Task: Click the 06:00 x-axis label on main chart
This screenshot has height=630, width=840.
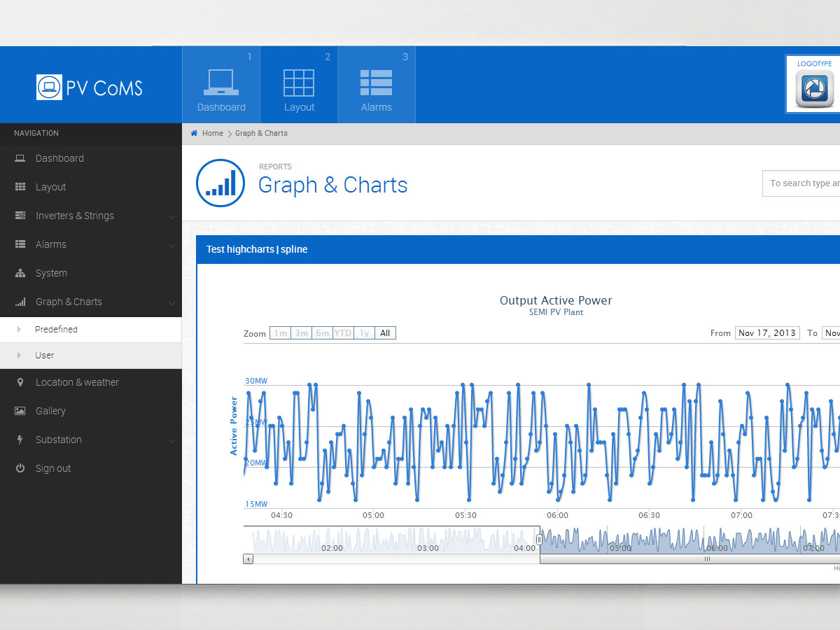Action: [x=557, y=515]
